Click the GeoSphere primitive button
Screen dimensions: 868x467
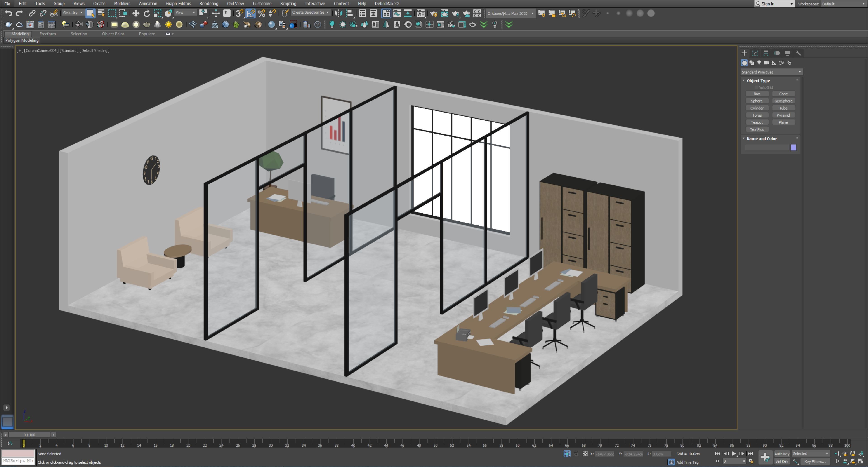783,101
